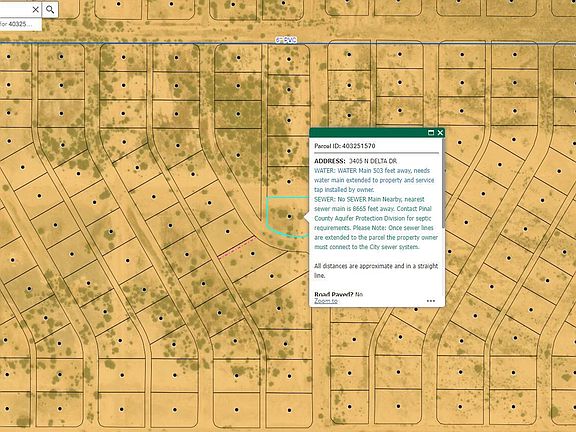576x432 pixels.
Task: Click the SEWER main information text
Action: (376, 223)
